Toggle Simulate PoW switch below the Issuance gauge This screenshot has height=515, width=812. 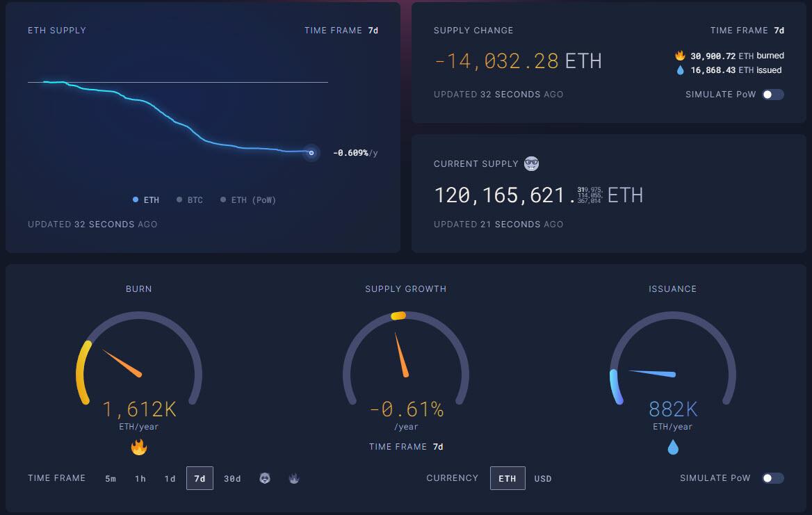point(772,478)
